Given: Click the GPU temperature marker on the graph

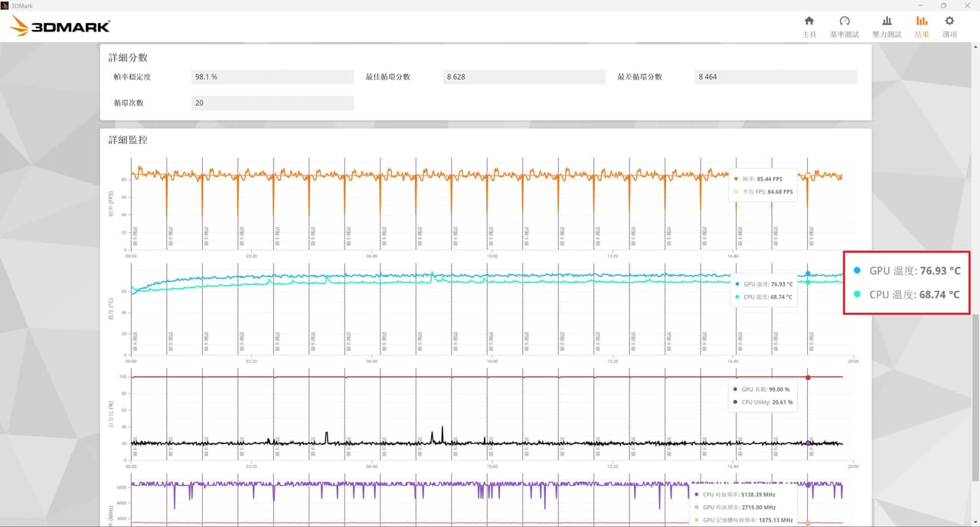Looking at the screenshot, I should [x=808, y=273].
